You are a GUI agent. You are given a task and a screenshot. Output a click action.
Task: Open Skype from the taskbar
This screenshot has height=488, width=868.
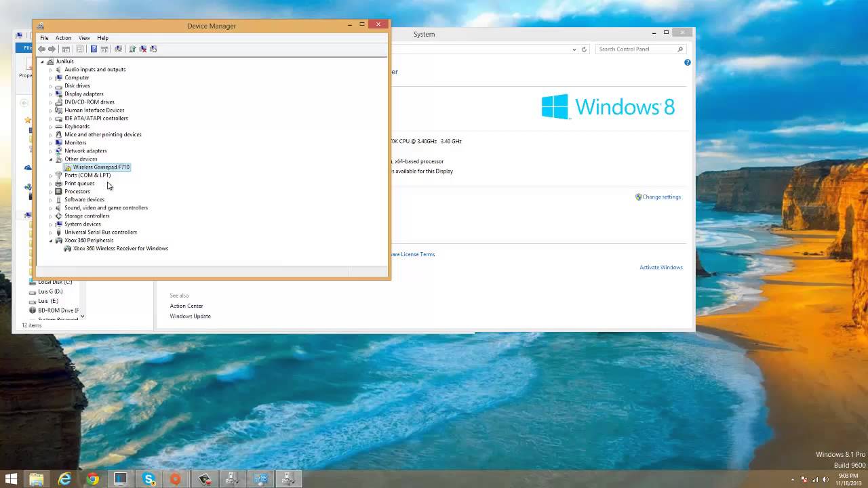click(x=149, y=479)
